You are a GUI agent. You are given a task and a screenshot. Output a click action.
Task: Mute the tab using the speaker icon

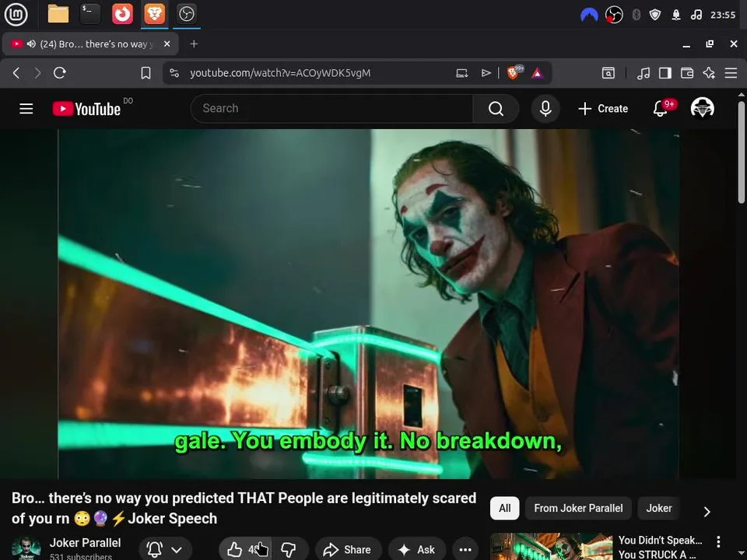31,44
